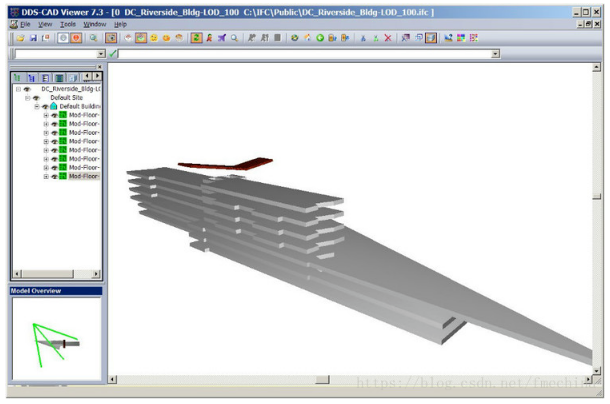Click the yellow smiley face toolbar icon

154,38
